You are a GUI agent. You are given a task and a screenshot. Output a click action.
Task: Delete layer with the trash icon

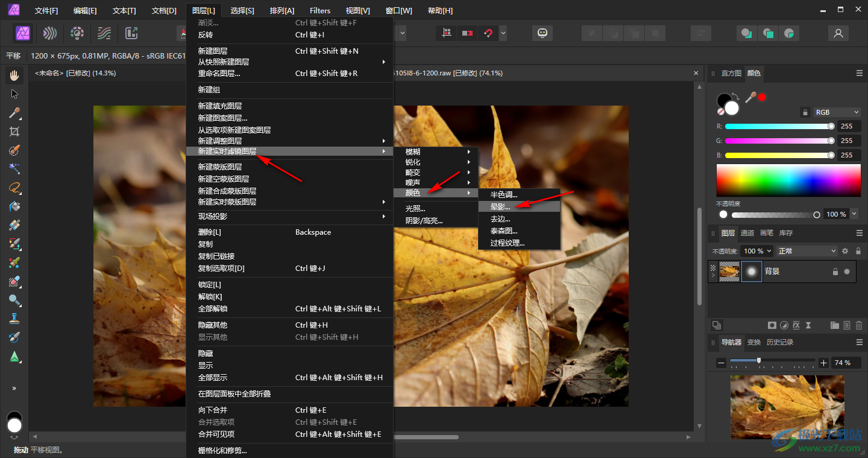coord(859,325)
